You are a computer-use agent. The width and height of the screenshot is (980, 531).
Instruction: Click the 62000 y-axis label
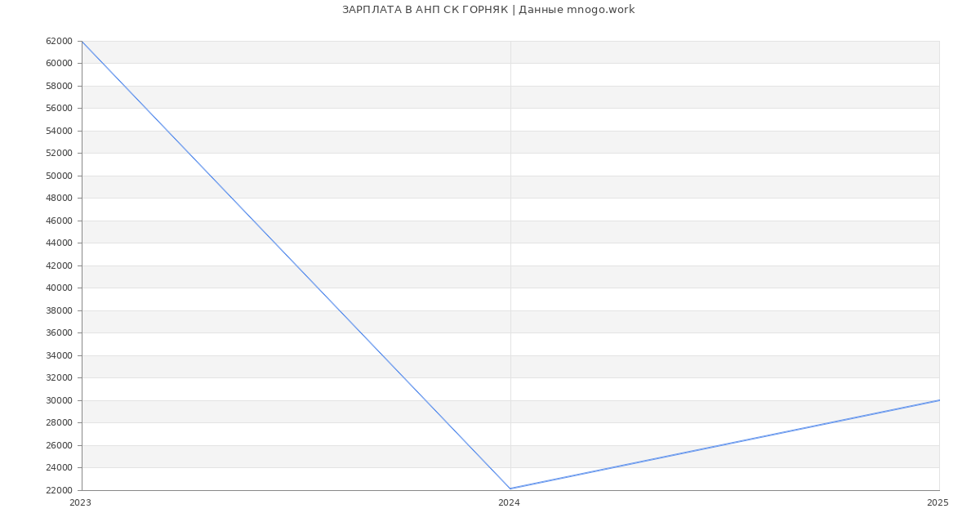click(59, 41)
